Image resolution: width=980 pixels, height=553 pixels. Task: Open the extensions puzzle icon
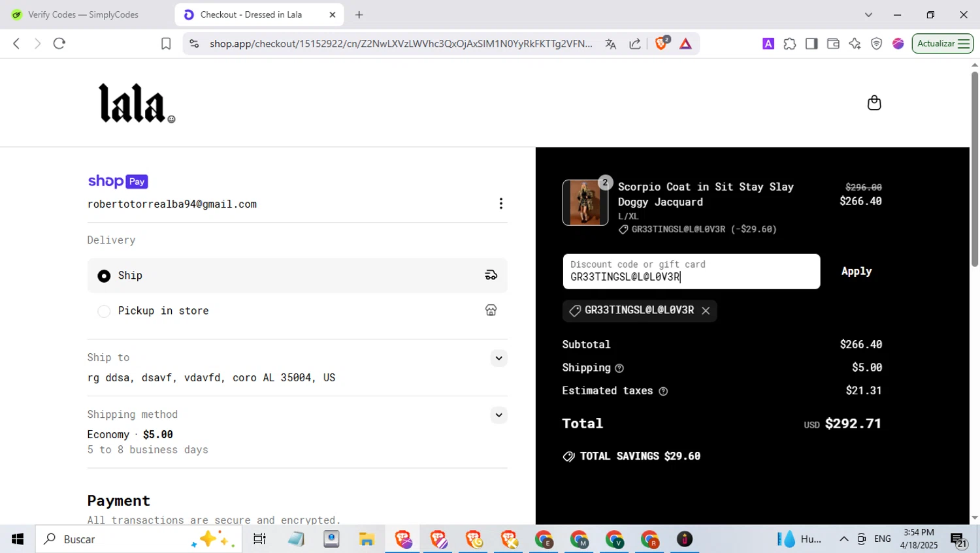tap(790, 44)
